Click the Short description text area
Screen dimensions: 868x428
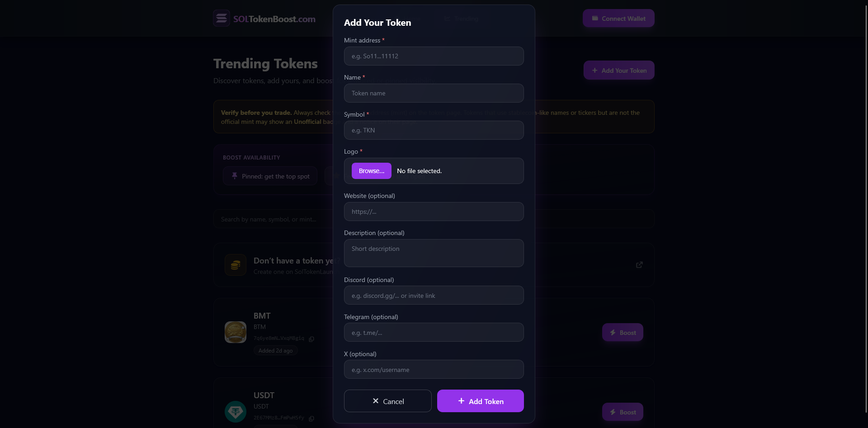pyautogui.click(x=434, y=253)
